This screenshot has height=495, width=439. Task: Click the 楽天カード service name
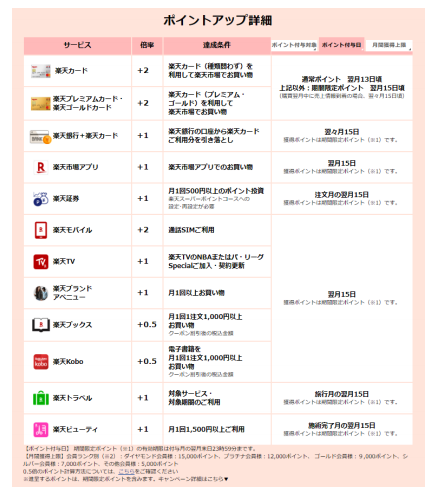point(71,71)
